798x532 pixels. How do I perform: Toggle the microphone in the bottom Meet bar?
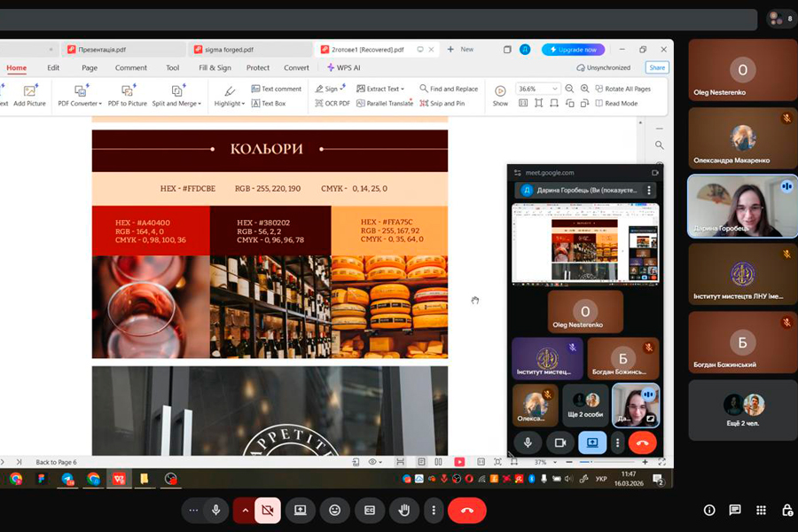click(x=215, y=510)
